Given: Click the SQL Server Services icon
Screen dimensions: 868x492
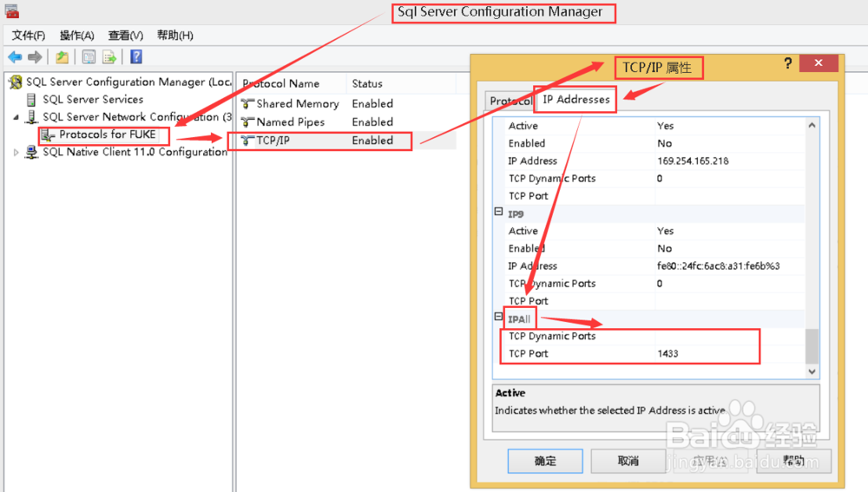Looking at the screenshot, I should click(x=31, y=100).
